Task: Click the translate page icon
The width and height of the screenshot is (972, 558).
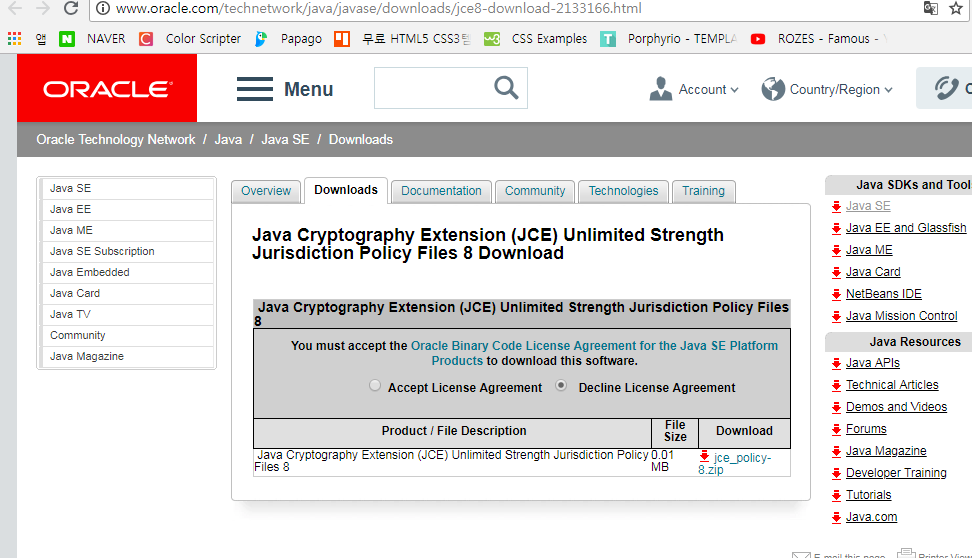Action: coord(930,8)
